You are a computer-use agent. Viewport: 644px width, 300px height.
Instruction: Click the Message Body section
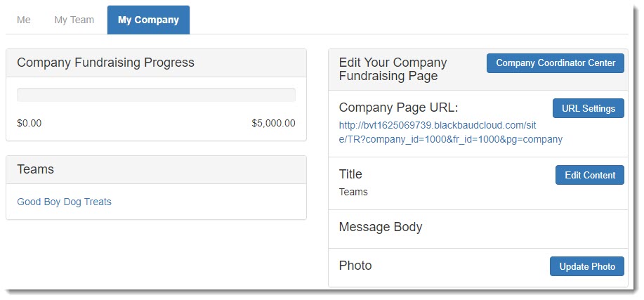[x=381, y=227]
